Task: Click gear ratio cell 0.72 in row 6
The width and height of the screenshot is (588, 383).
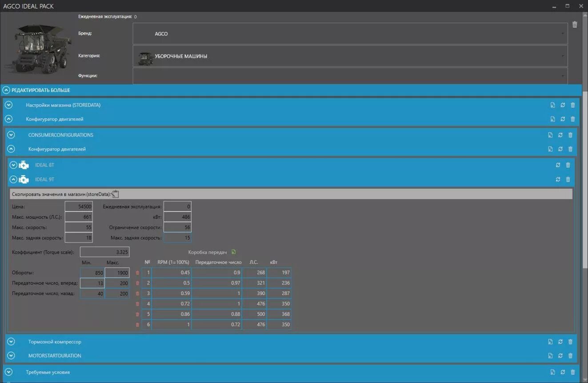Action: click(217, 325)
